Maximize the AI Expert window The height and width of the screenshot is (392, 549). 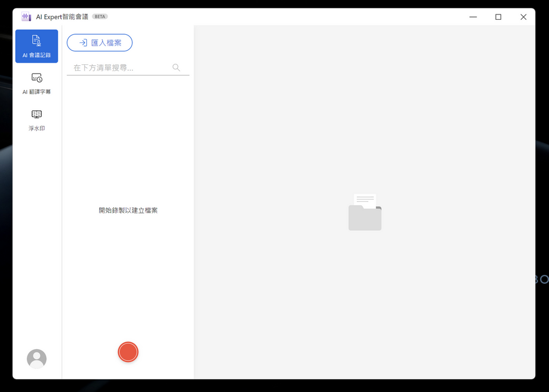click(x=498, y=17)
